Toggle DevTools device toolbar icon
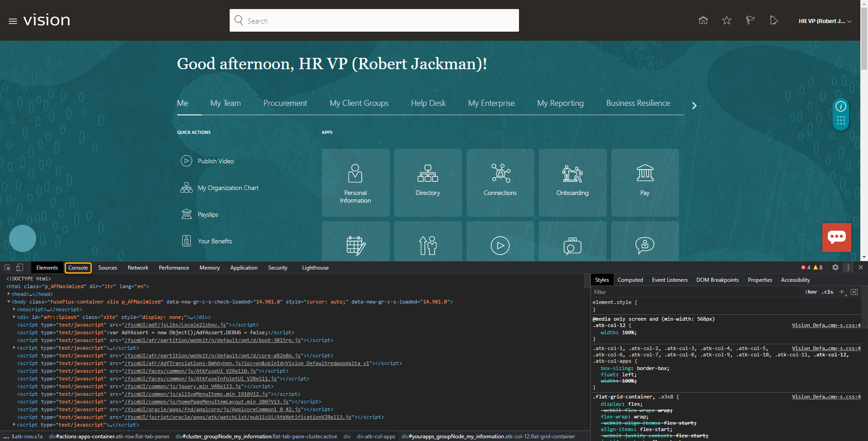This screenshot has width=868, height=441. (19, 267)
